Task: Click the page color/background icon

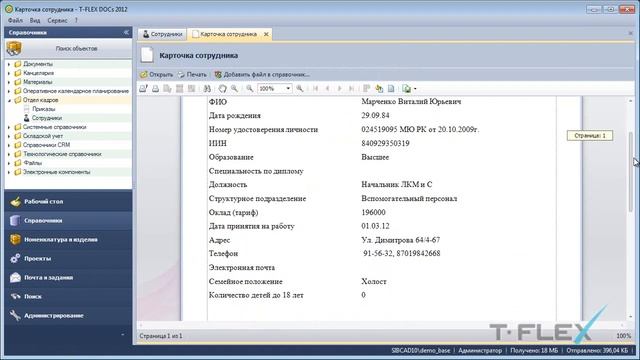Action: pyautogui.click(x=379, y=89)
